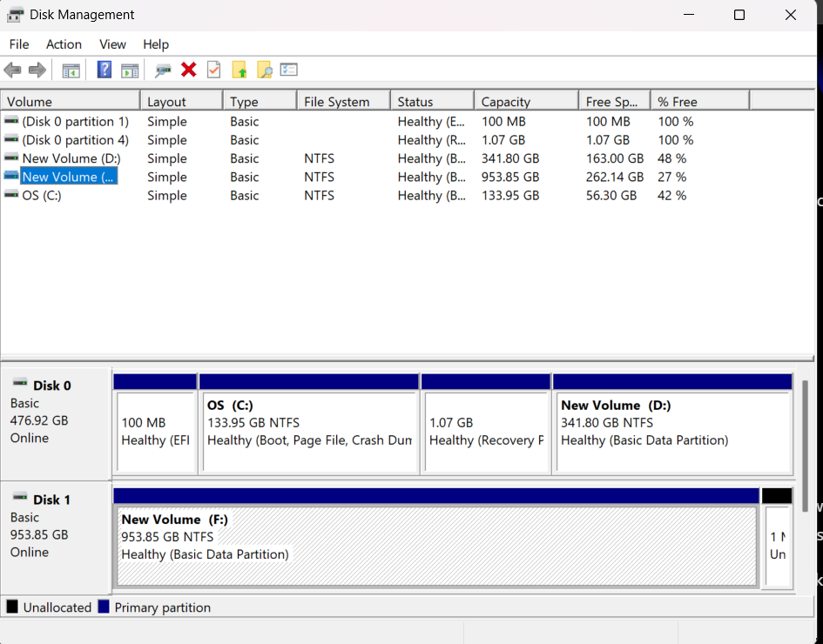Click drive icon beside Disk 0 partition 1
This screenshot has width=823, height=644.
11,121
